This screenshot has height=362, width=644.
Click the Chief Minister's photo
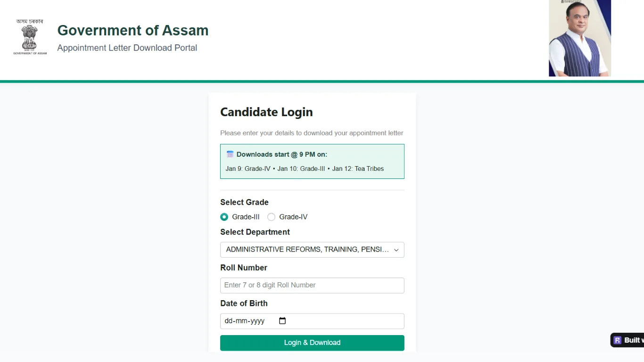pyautogui.click(x=579, y=38)
